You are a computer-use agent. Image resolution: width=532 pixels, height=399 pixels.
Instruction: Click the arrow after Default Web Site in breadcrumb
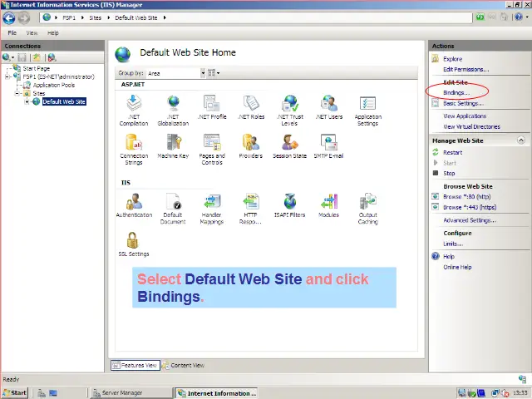[x=165, y=17]
